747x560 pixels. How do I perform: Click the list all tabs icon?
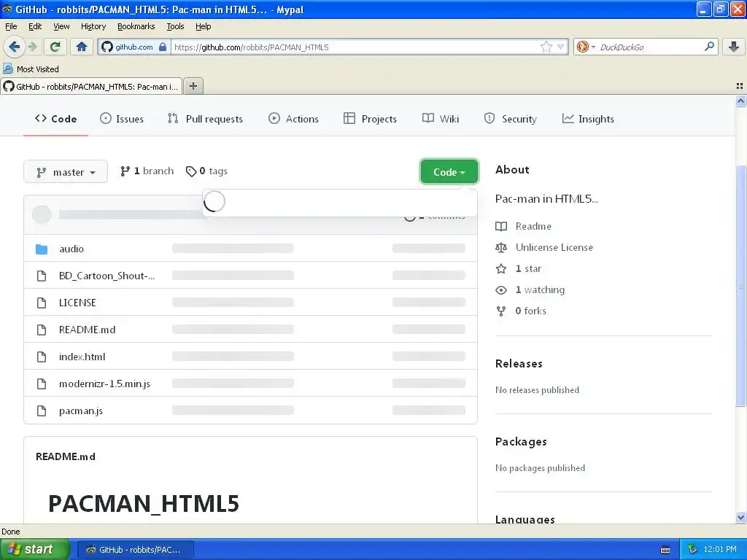[x=740, y=86]
